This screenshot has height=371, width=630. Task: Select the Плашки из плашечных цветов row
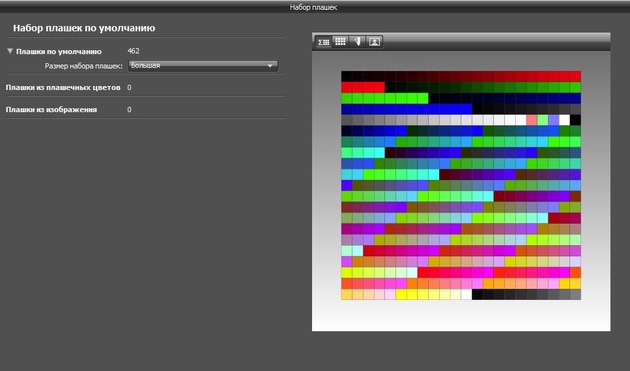pyautogui.click(x=145, y=87)
